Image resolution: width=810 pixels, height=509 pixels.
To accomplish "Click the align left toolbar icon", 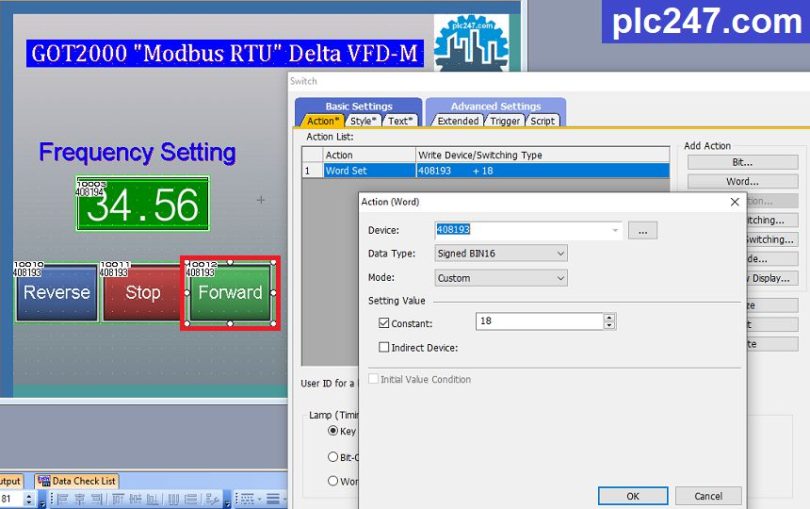I will point(63,499).
